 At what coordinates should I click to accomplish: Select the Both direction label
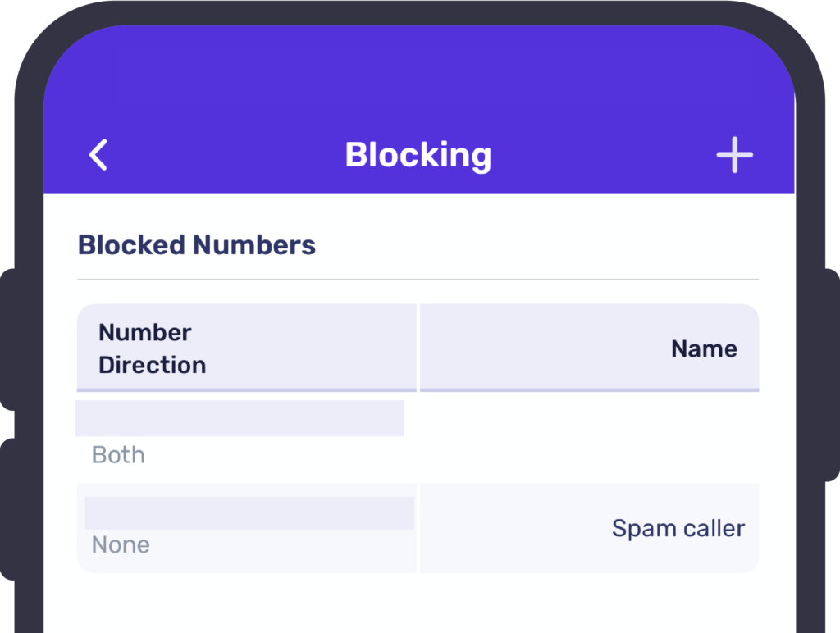pos(118,455)
